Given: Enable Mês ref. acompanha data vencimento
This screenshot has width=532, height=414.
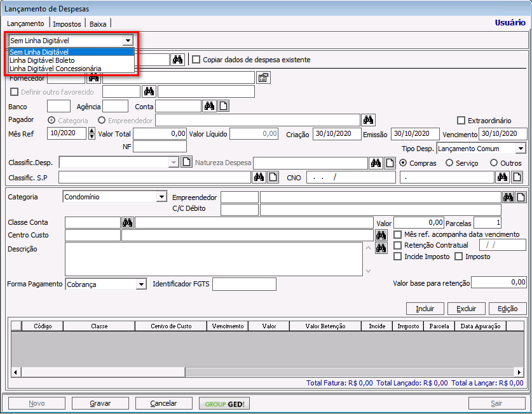Looking at the screenshot, I should (x=397, y=235).
